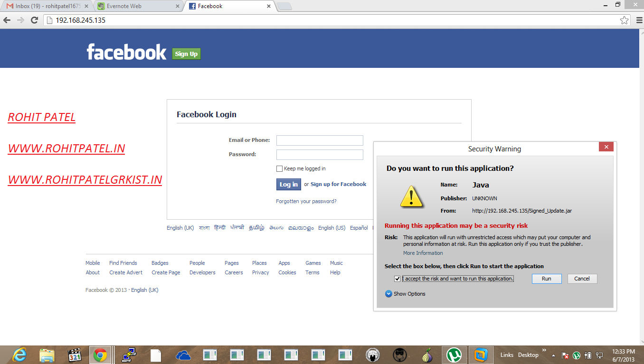Tick the Keep me logged in checkbox
Screen dimensions: 644x364
(279, 168)
